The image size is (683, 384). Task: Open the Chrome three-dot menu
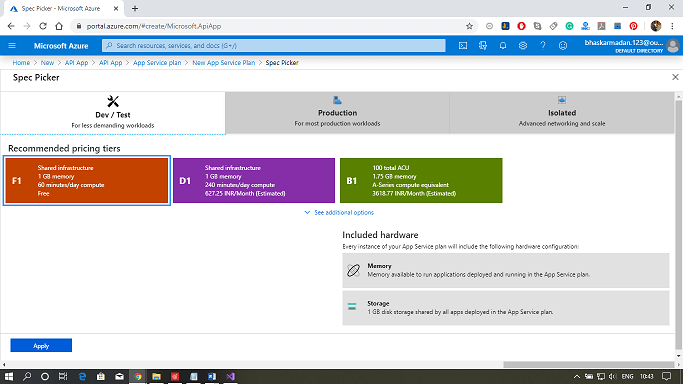(x=673, y=26)
